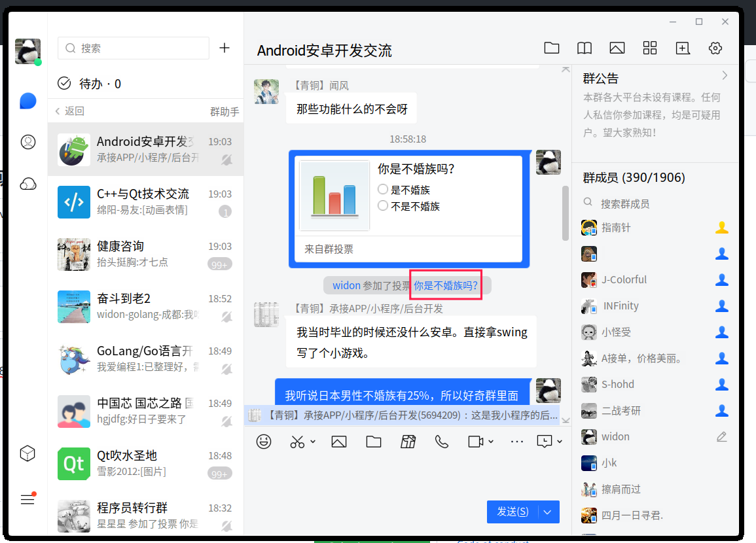
Task: Click the 搜索 search input field
Action: (134, 48)
